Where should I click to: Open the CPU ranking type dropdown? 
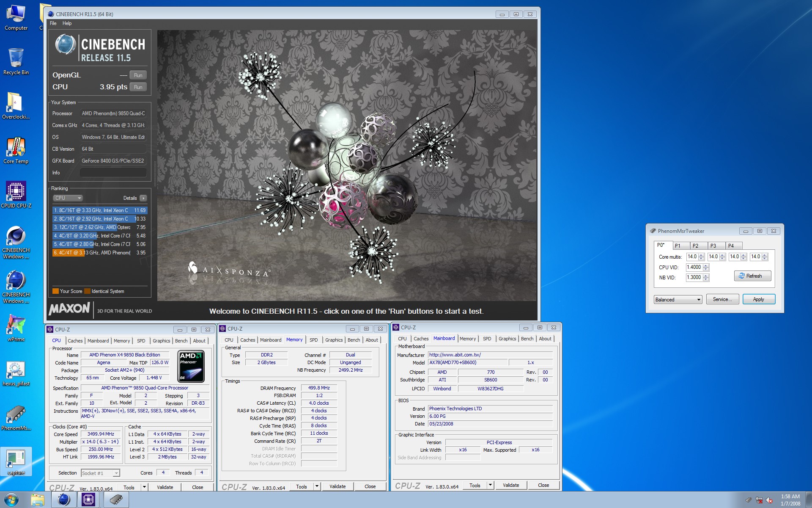coord(68,198)
